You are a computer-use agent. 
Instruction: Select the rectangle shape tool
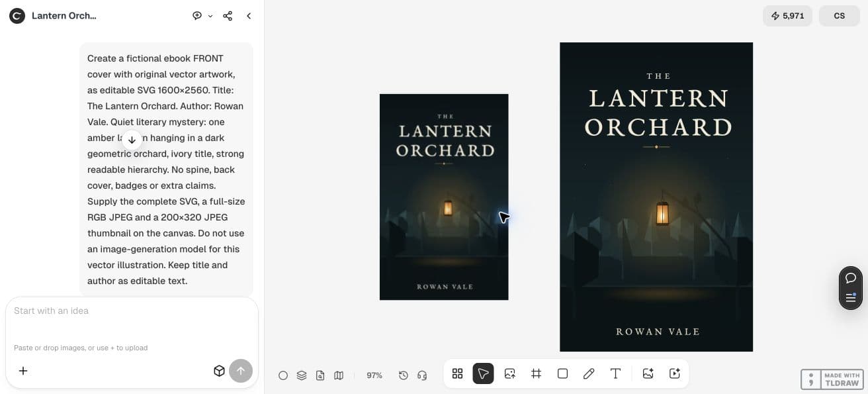click(563, 373)
